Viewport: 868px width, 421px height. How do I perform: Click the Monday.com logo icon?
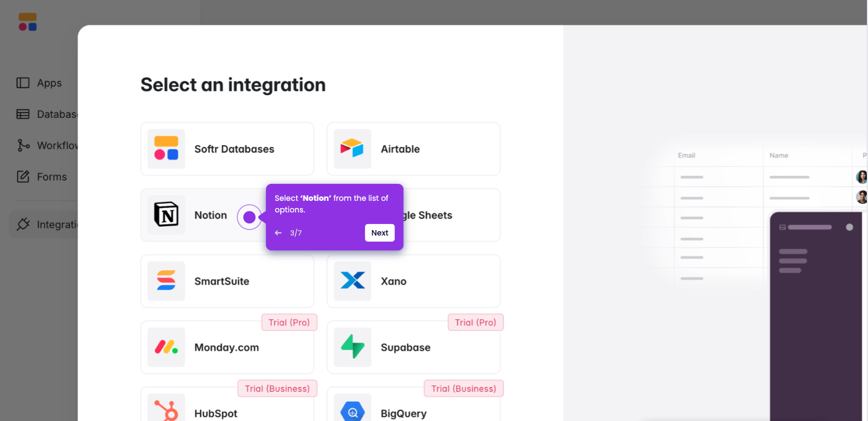point(166,347)
